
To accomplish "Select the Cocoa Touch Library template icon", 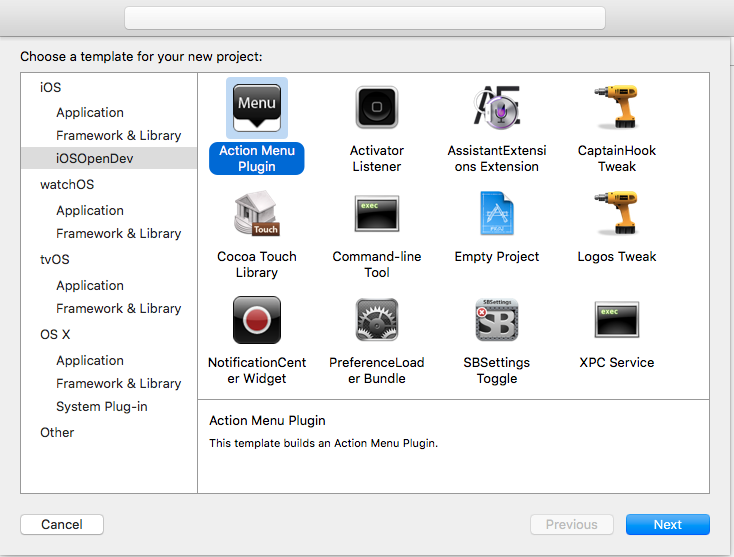I will click(257, 213).
